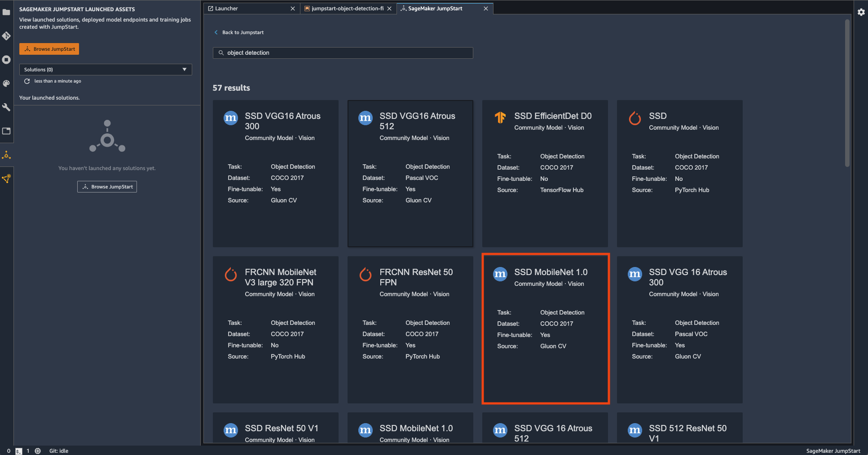Open the SSD VGG16 Atrous 512 Pascal VOC card
Image resolution: width=868 pixels, height=455 pixels.
coord(410,173)
